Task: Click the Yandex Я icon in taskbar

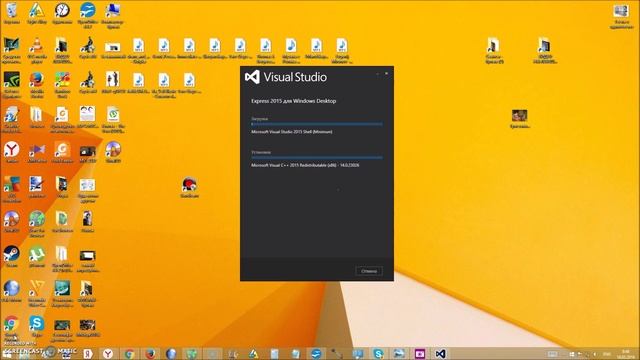Action: [87, 354]
